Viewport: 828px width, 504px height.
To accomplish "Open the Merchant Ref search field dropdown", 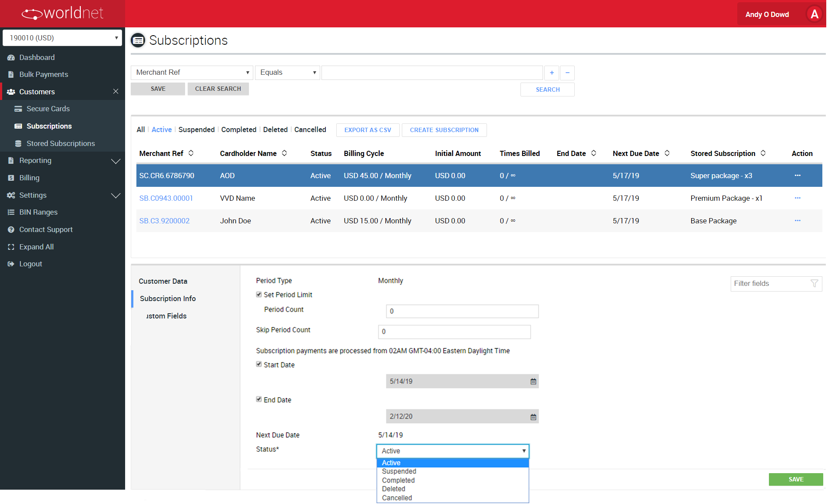I will (x=192, y=73).
